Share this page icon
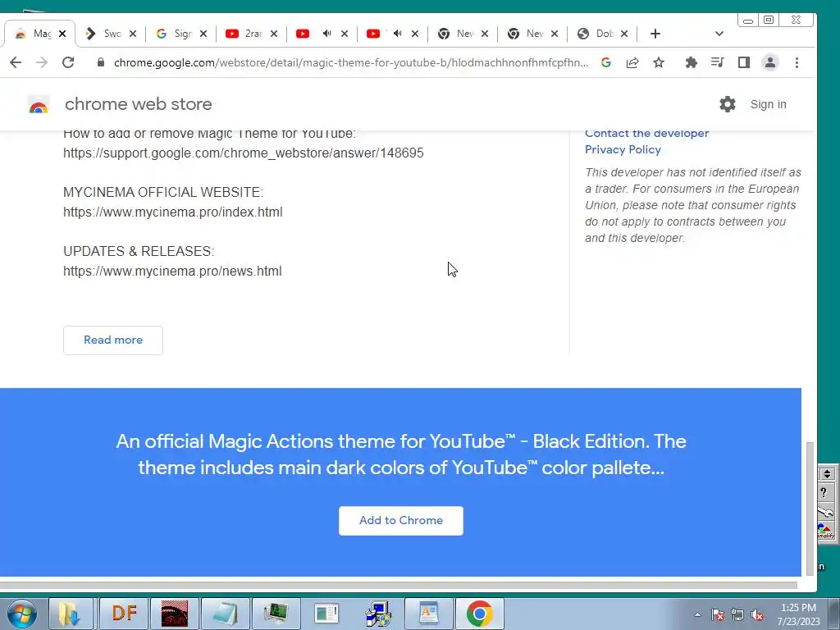The image size is (840, 630). [x=632, y=62]
